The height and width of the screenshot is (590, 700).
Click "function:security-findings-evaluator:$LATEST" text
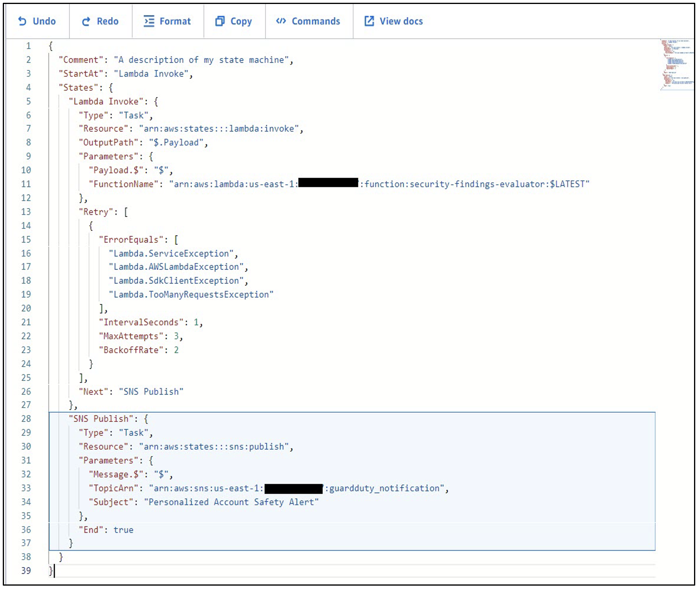[x=474, y=184]
